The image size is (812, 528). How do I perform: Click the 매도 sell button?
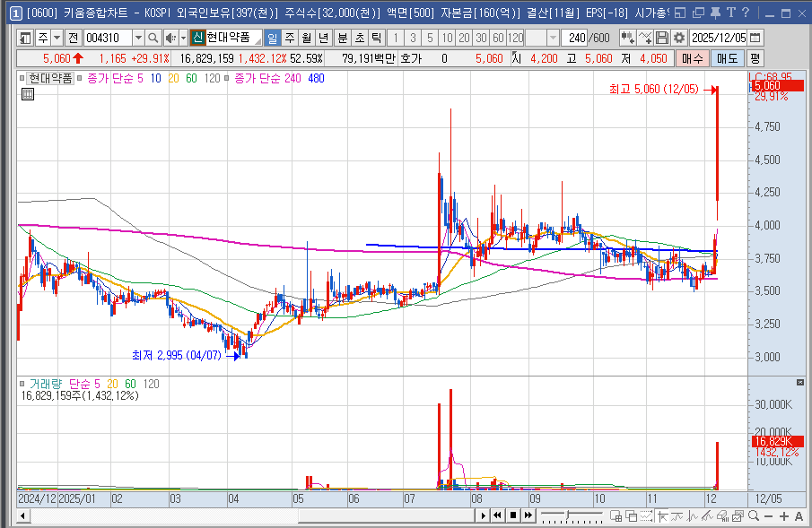click(x=727, y=58)
